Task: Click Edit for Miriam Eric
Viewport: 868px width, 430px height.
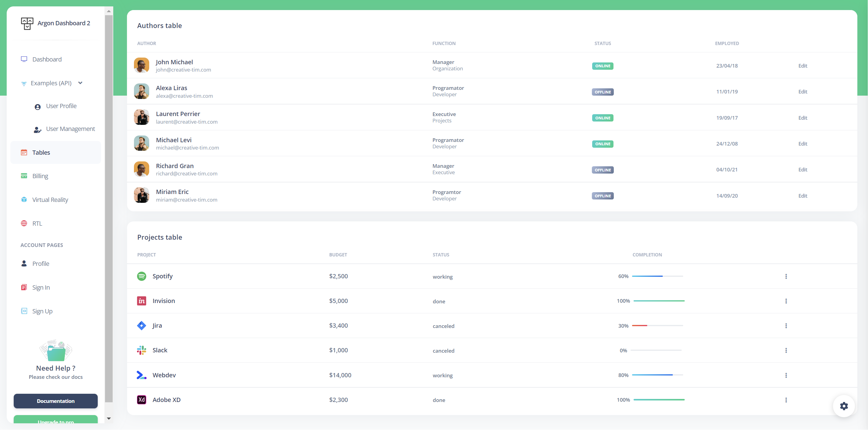Action: click(x=802, y=196)
